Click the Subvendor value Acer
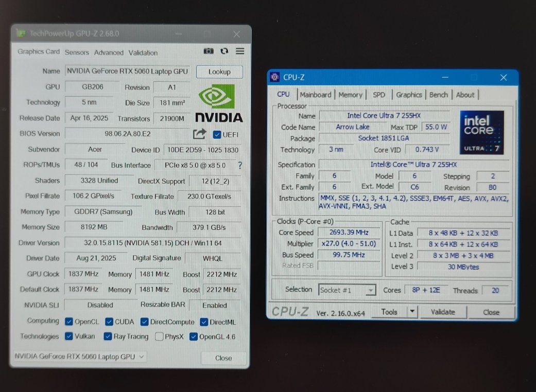 [x=95, y=149]
